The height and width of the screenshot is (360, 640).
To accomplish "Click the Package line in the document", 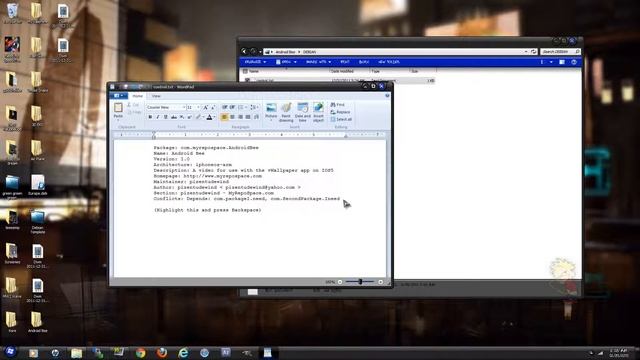I will (206, 147).
